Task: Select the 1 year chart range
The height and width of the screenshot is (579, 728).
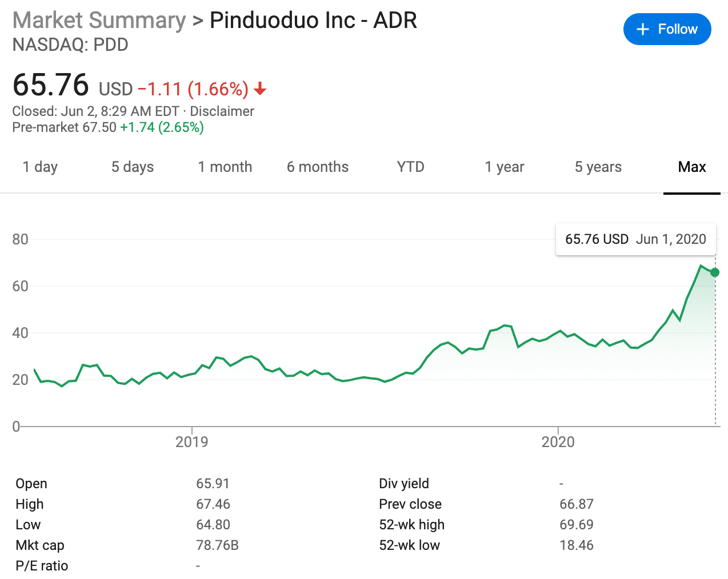Action: pyautogui.click(x=504, y=167)
